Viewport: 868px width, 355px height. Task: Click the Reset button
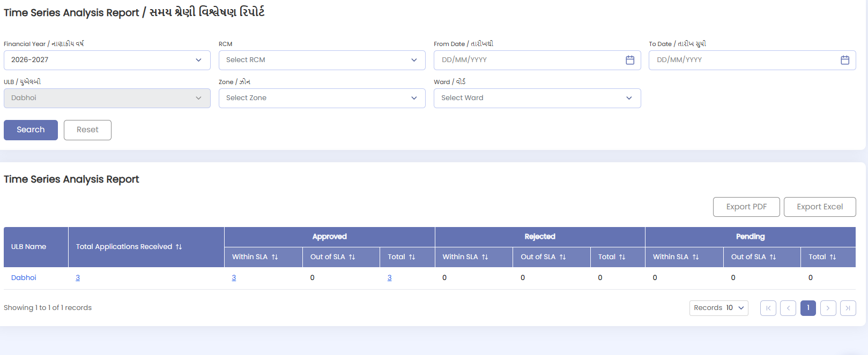87,130
